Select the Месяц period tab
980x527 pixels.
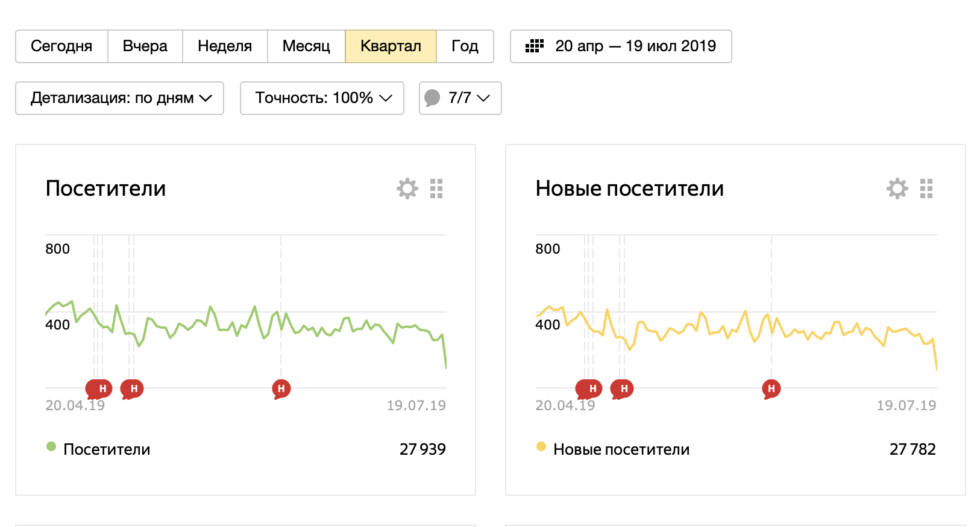[306, 46]
